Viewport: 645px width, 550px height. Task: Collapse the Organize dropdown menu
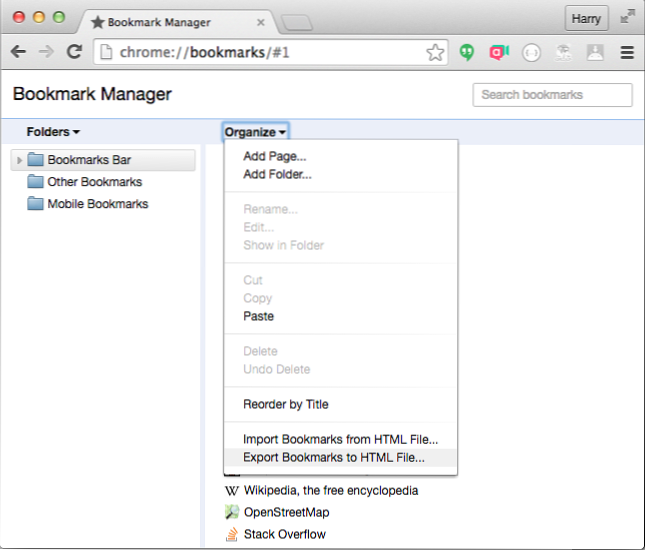click(x=255, y=132)
